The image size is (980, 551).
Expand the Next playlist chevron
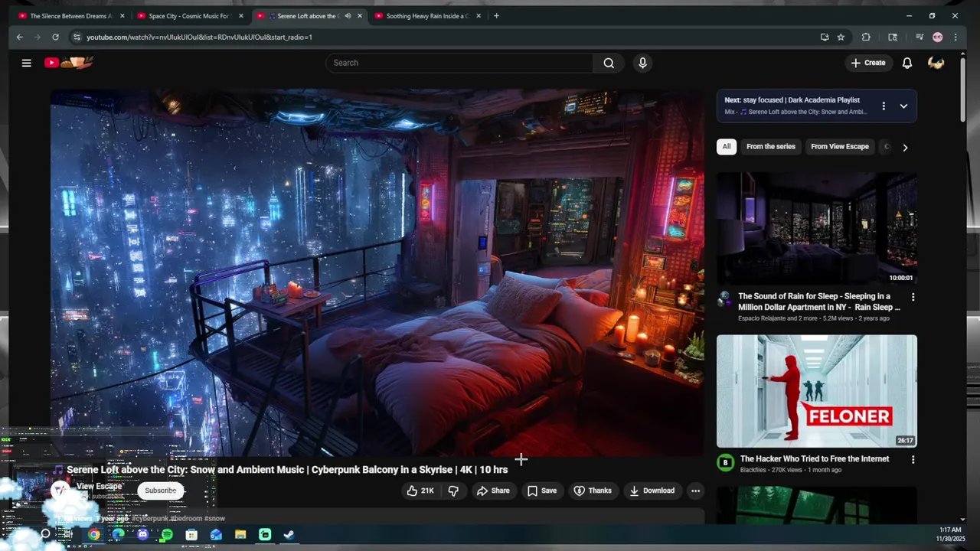903,106
